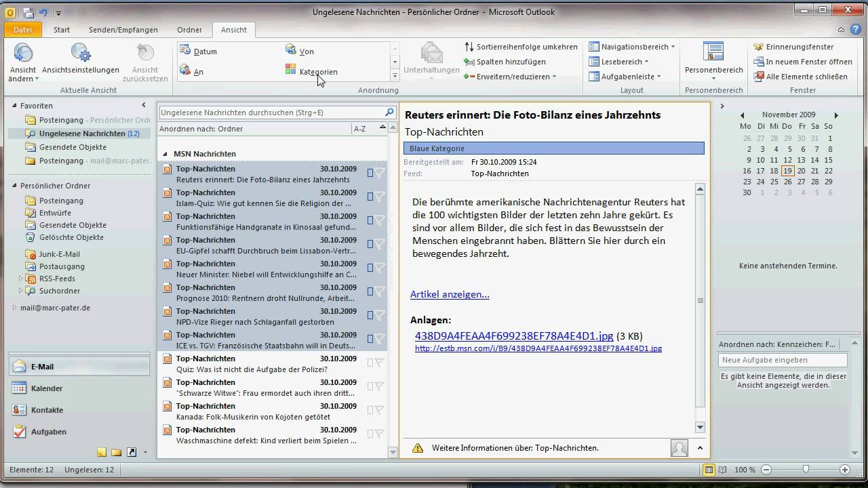The height and width of the screenshot is (488, 868).
Task: Switch to Ordner tab
Action: 190,30
